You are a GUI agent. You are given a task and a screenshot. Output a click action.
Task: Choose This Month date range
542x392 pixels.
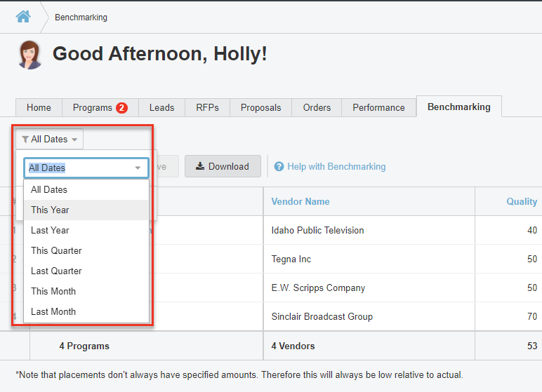[53, 291]
